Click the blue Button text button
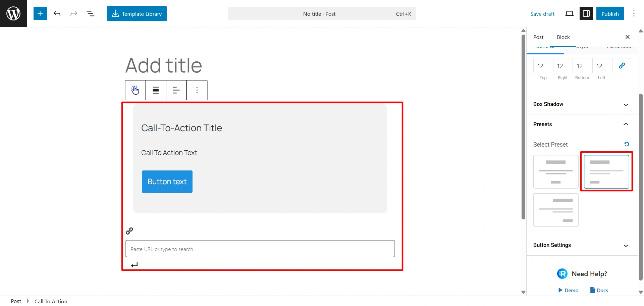 click(167, 182)
